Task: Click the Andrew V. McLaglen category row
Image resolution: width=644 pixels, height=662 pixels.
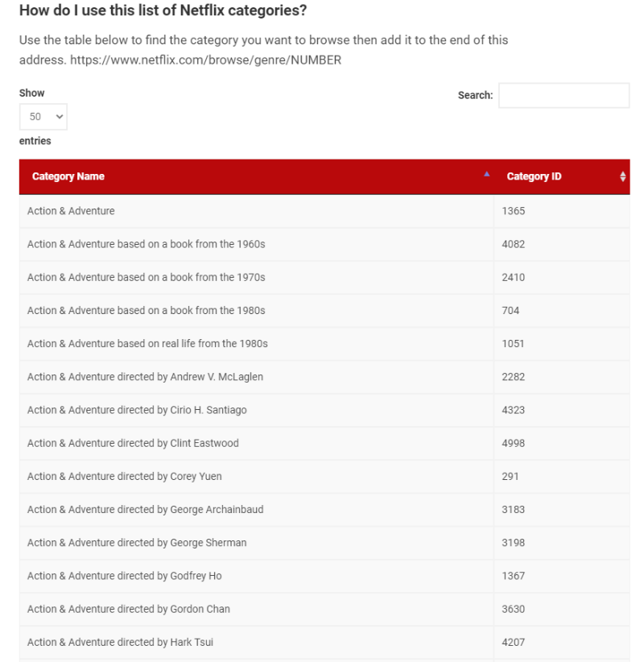Action: [x=145, y=377]
